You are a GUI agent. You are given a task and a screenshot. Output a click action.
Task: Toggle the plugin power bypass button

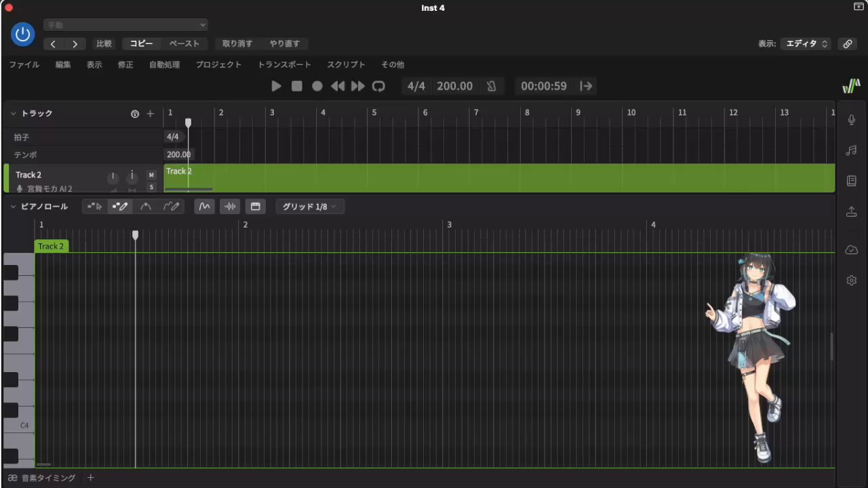pyautogui.click(x=23, y=34)
